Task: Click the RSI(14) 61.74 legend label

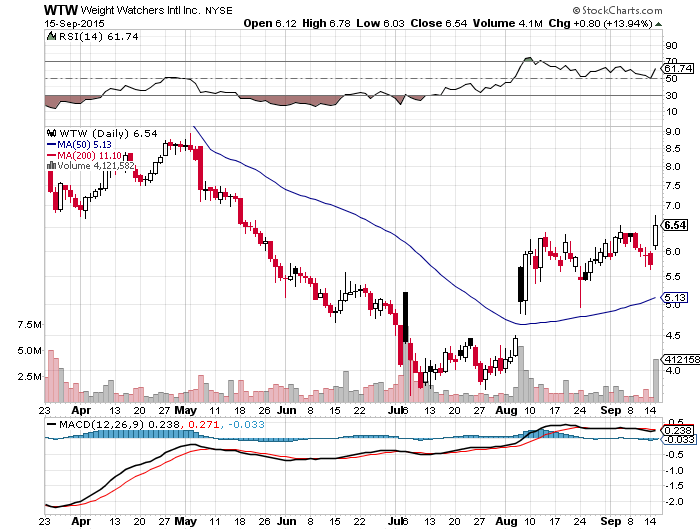Action: coord(99,37)
